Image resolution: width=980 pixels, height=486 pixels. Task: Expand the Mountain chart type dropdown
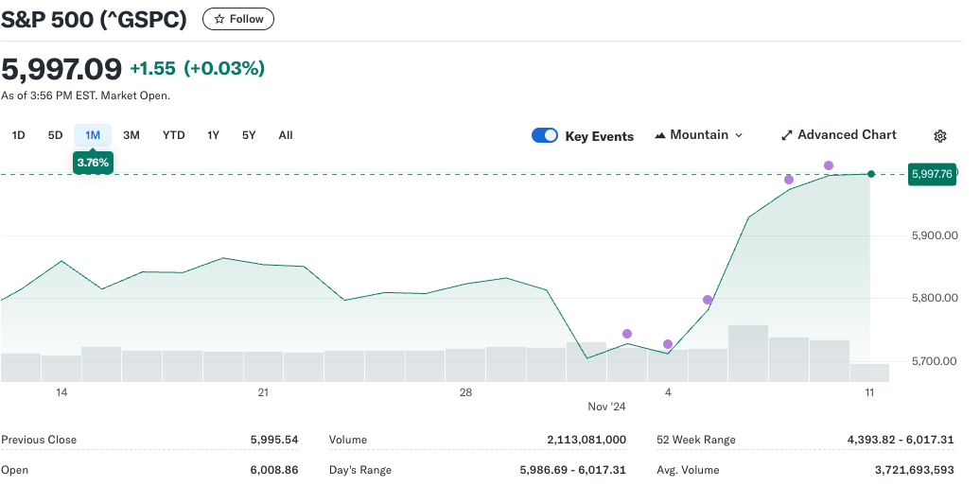click(699, 135)
